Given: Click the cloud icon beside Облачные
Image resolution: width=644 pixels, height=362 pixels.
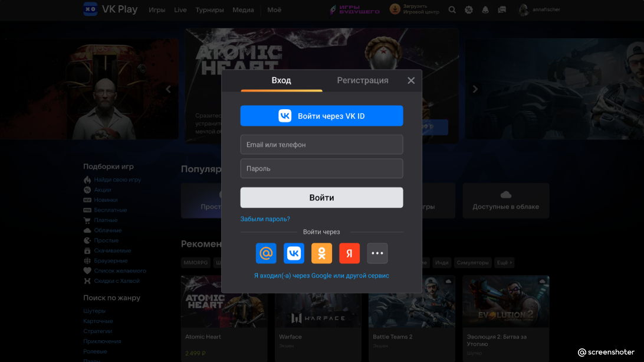Looking at the screenshot, I should point(87,230).
